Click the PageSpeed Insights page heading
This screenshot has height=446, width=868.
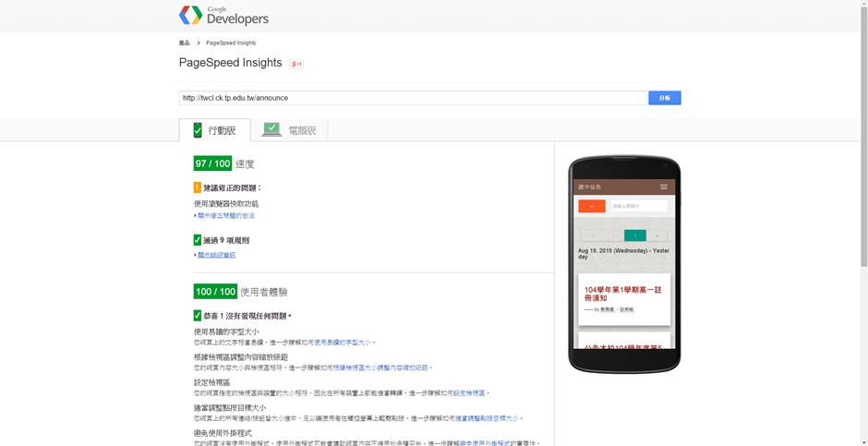[230, 63]
